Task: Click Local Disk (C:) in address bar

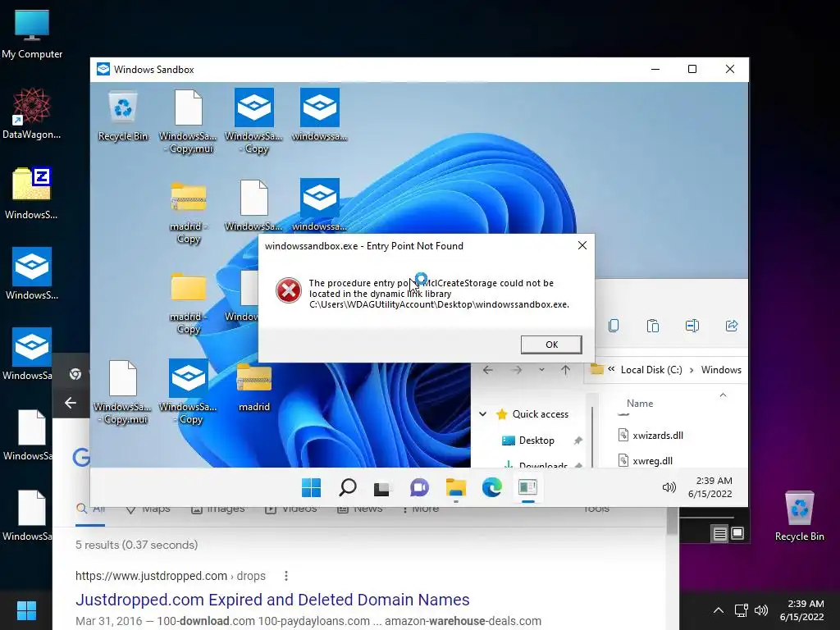Action: click(x=651, y=370)
